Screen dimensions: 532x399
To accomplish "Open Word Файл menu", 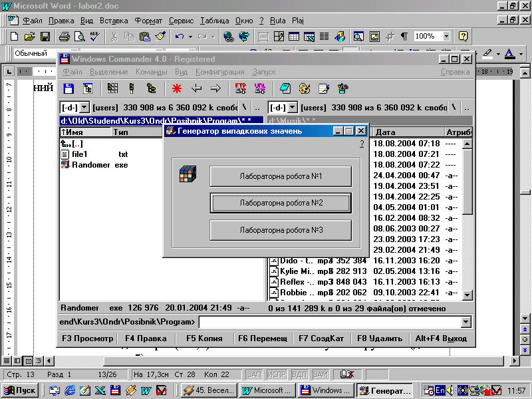I will [33, 21].
